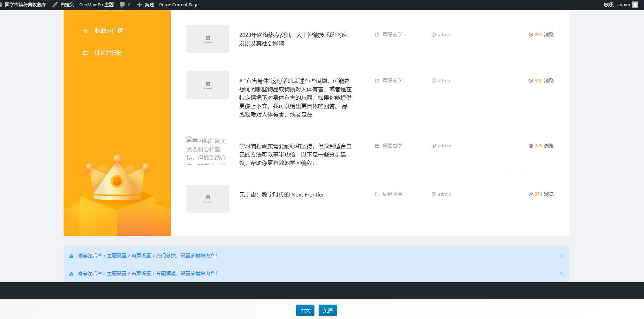Click the 975 浏览 view count

(544, 146)
